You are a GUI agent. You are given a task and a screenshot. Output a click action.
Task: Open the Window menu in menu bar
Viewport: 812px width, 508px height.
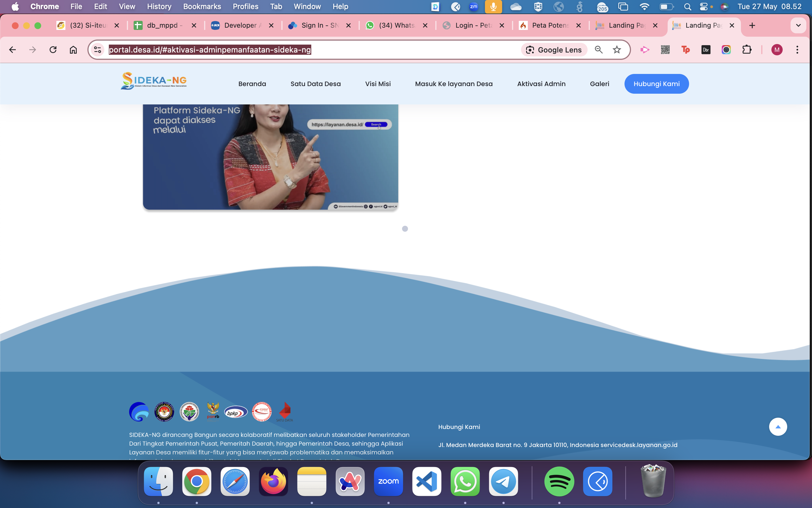(307, 6)
